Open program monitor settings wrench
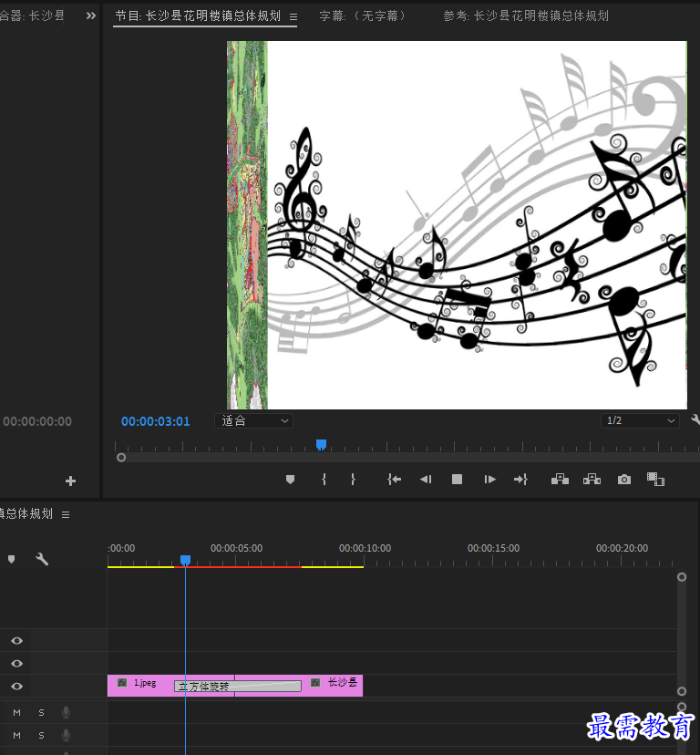Image resolution: width=700 pixels, height=755 pixels. 695,419
